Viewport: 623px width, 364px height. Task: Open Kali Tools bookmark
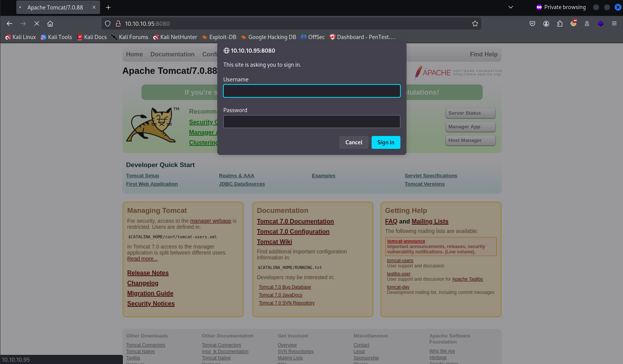56,37
